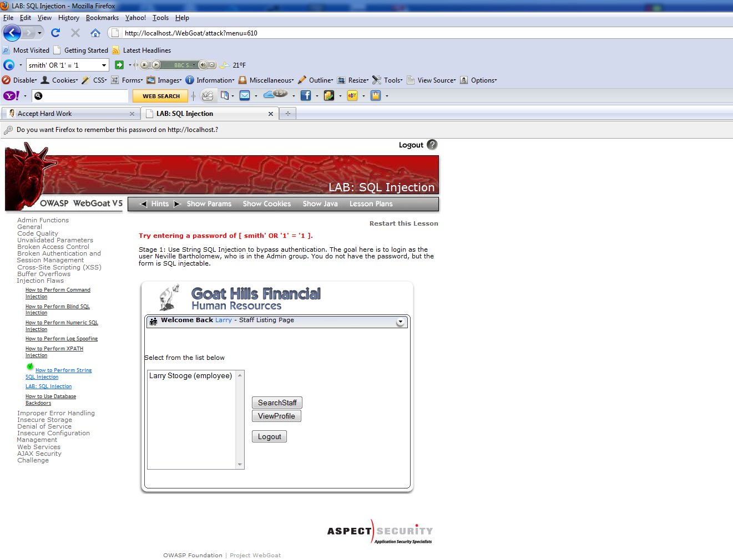
Task: Go to the Firefox home page
Action: tap(95, 33)
